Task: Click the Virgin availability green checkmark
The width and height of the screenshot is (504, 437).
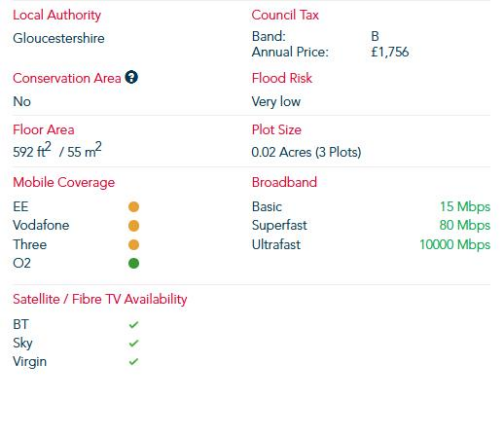Action: click(134, 361)
